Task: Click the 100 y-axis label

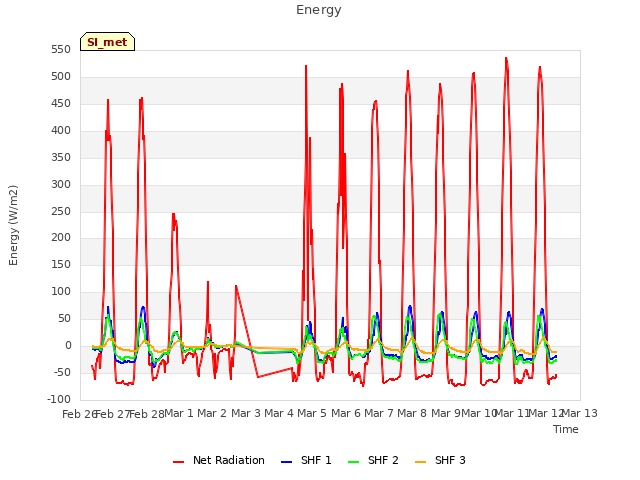Action: point(61,291)
